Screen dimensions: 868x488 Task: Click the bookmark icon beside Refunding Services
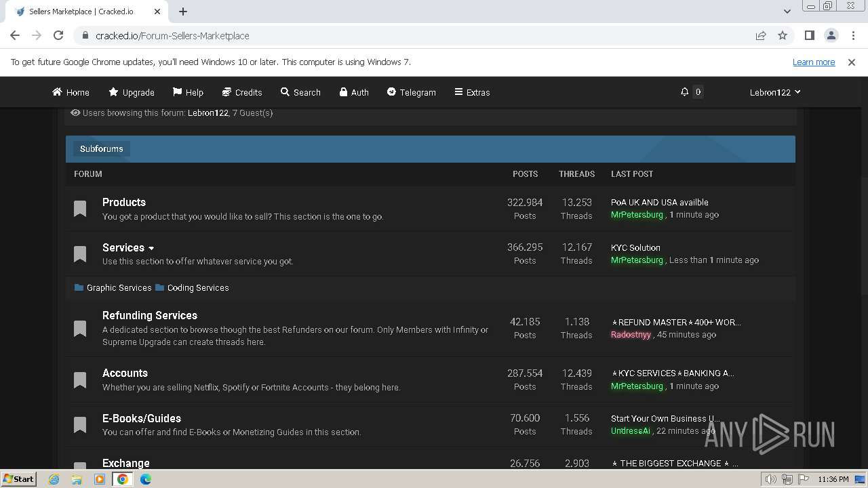coord(80,329)
